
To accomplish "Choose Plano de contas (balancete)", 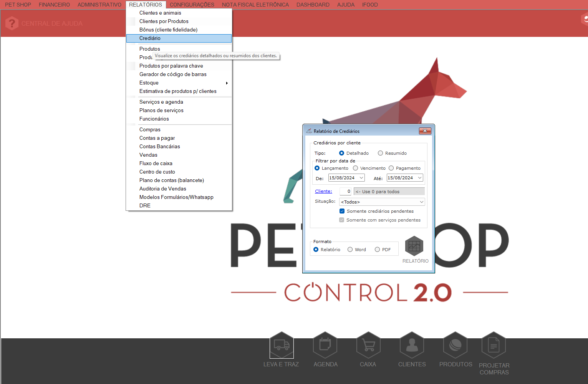I will (x=179, y=180).
